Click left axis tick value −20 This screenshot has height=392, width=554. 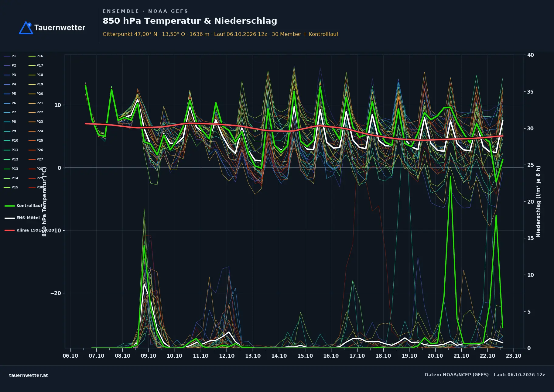(56, 293)
